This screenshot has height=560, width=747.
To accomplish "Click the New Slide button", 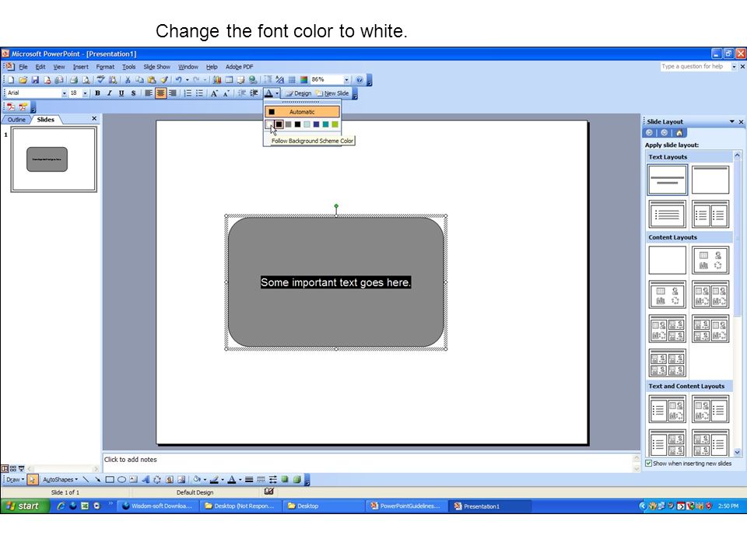I will tap(332, 93).
